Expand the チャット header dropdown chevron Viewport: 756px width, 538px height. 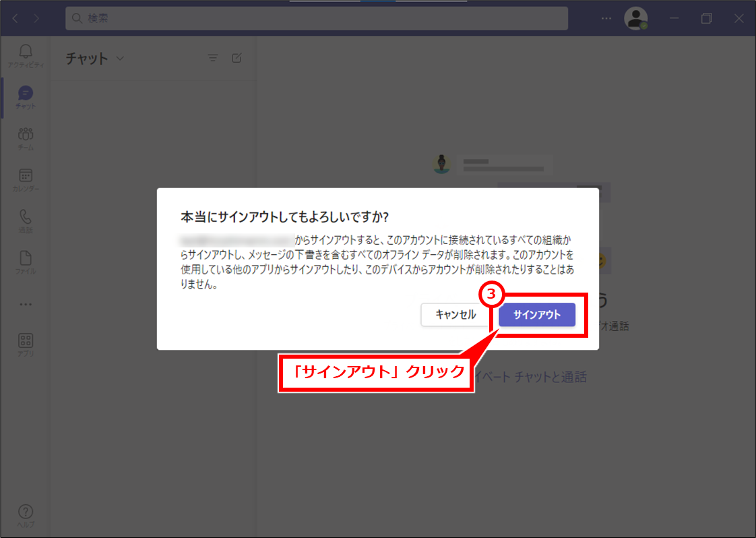[120, 59]
